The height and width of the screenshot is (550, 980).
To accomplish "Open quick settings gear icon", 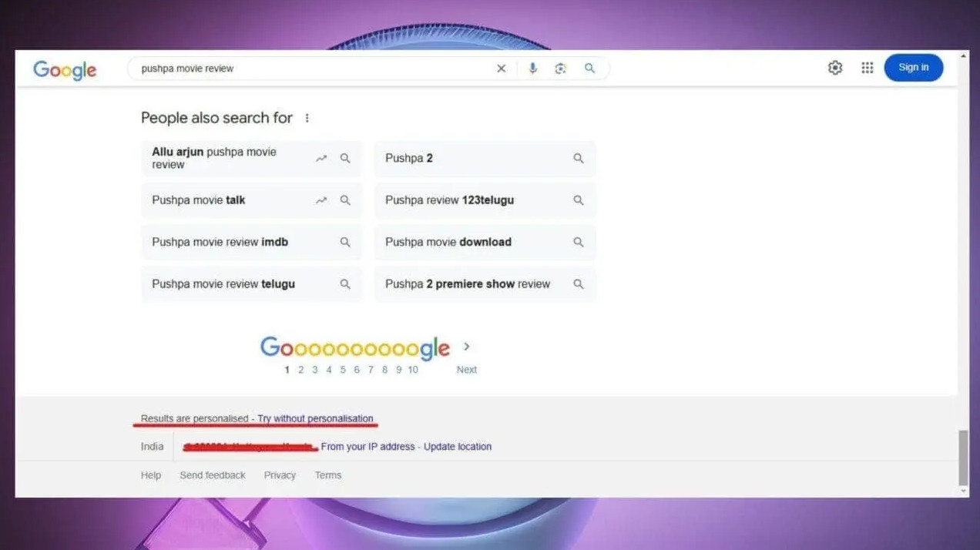I will tap(835, 68).
